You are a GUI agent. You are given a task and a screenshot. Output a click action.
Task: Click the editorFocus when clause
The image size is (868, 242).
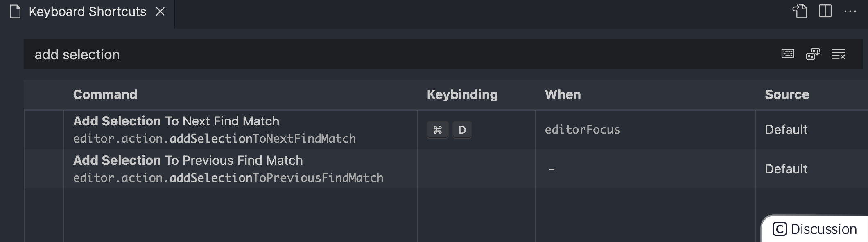click(582, 130)
